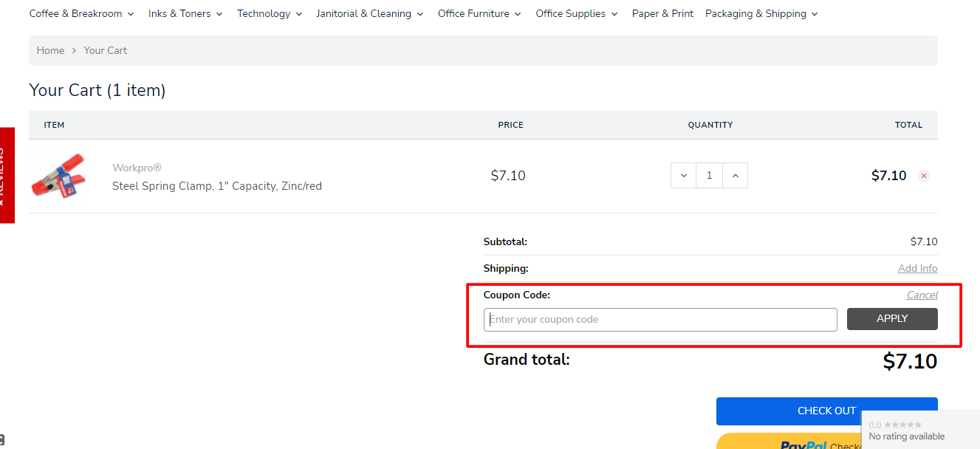Cancel the coupon code entry
Image resolution: width=980 pixels, height=449 pixels.
pos(922,295)
